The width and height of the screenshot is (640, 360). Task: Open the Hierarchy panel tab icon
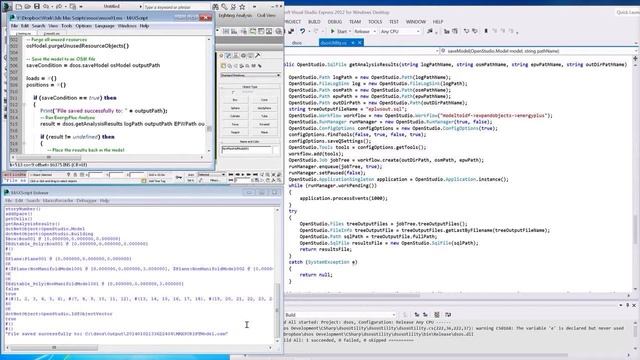[x=236, y=56]
